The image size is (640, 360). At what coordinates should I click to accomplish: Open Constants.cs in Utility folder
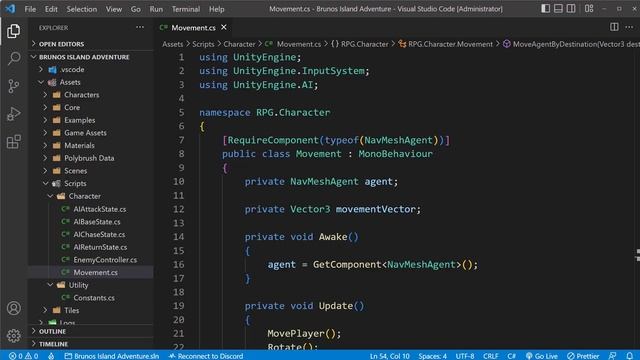(91, 298)
